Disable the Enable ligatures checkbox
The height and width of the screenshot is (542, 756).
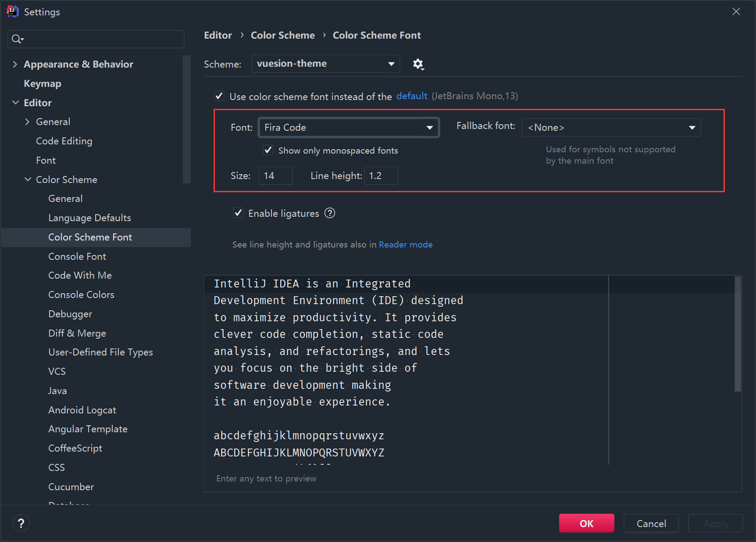pos(238,213)
